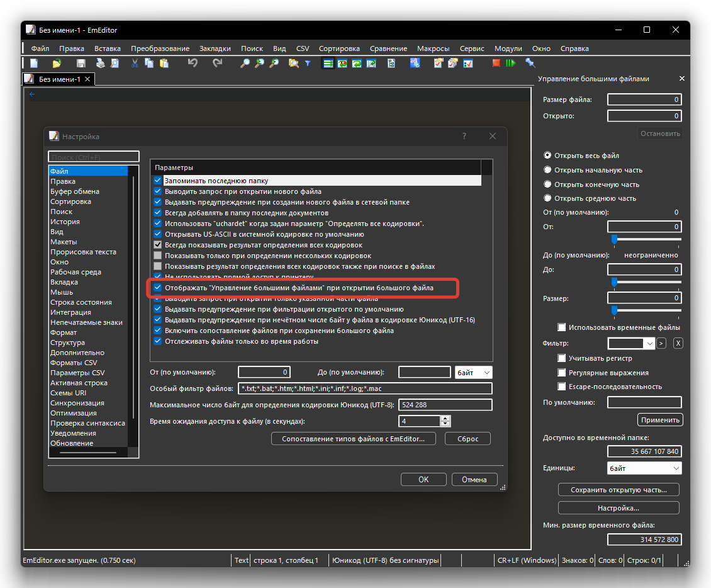Click the Print toolbar icon

pyautogui.click(x=100, y=64)
